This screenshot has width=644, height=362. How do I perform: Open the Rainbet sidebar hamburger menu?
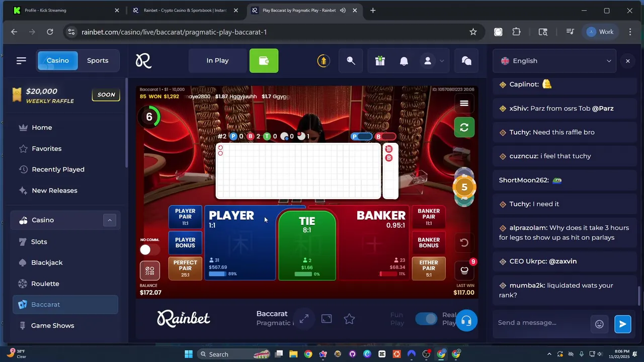point(21,60)
